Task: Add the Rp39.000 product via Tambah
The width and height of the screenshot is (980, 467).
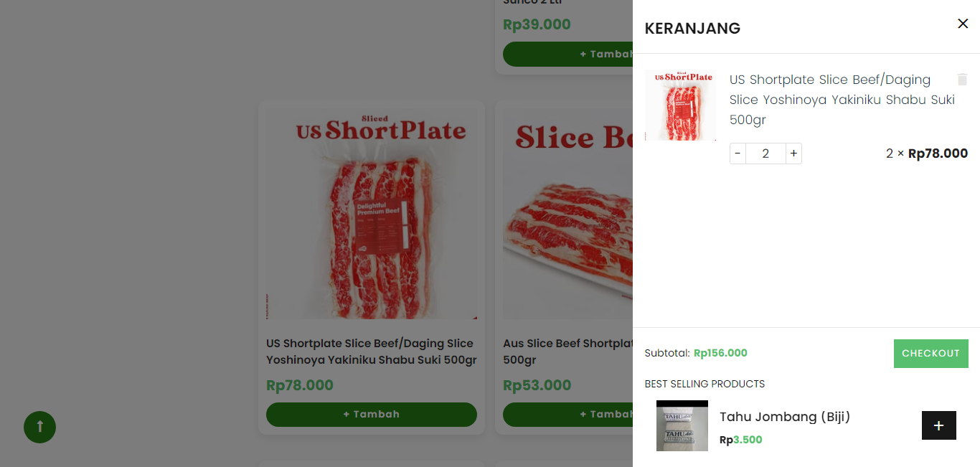Action: (x=567, y=54)
